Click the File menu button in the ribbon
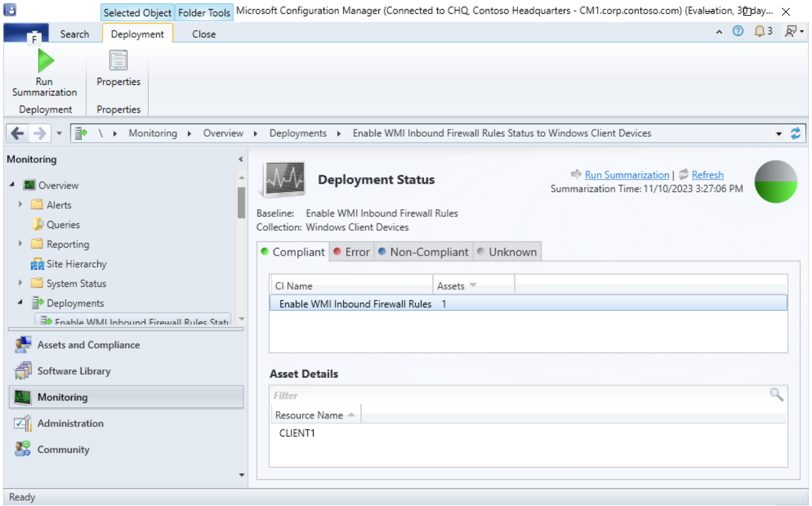 click(26, 34)
